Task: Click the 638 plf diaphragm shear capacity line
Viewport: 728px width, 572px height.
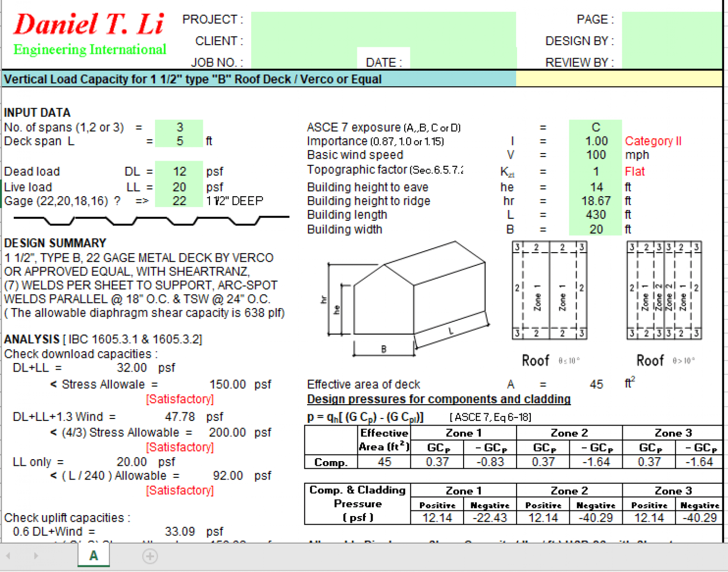Action: pos(145,313)
